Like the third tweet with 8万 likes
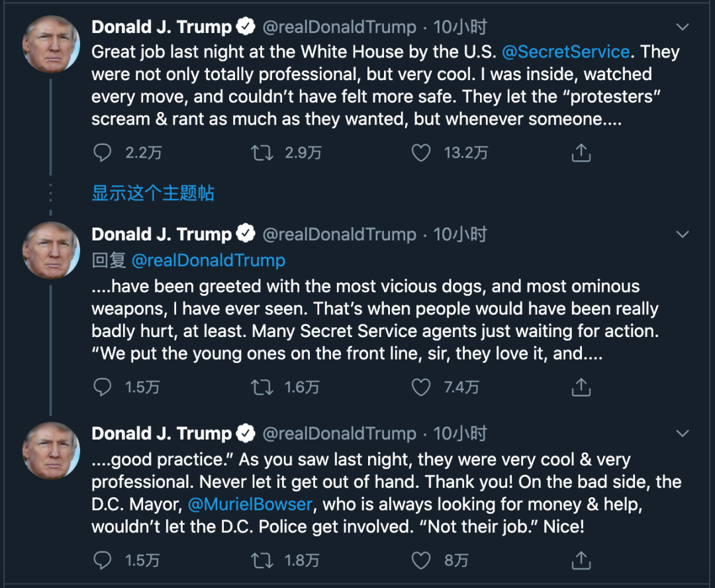This screenshot has height=588, width=715. click(x=421, y=560)
